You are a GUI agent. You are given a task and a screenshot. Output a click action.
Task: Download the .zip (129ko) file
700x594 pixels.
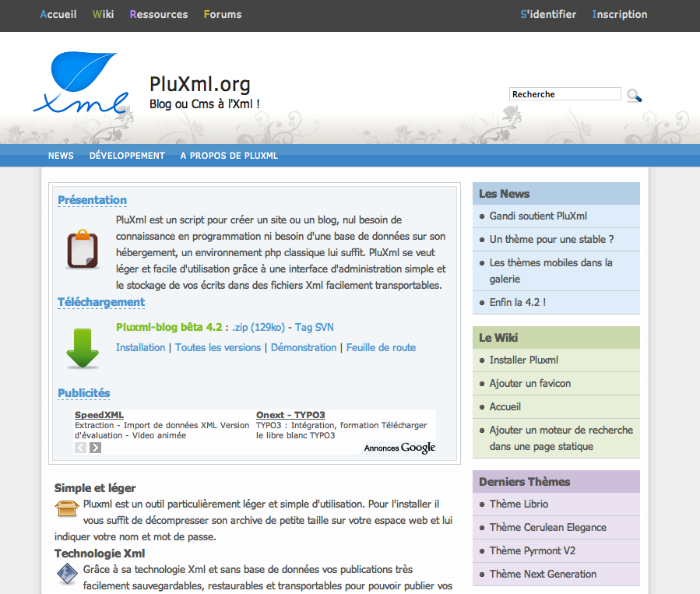pyautogui.click(x=259, y=327)
